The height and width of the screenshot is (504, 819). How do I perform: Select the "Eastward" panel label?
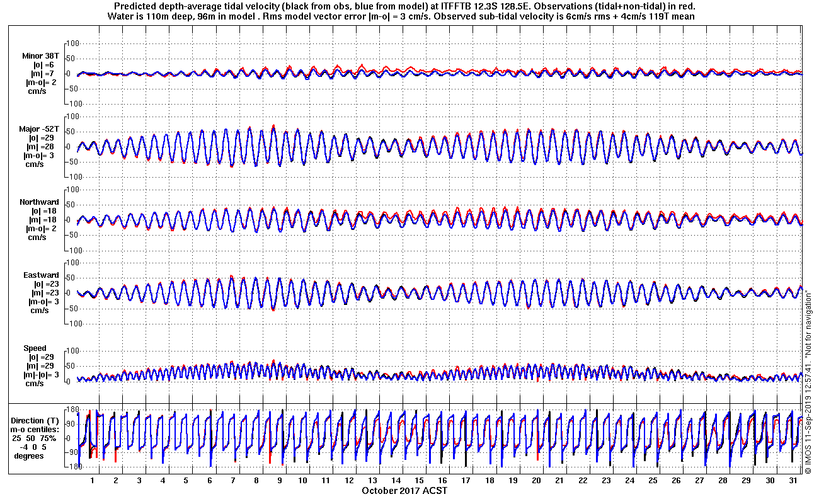(40, 275)
